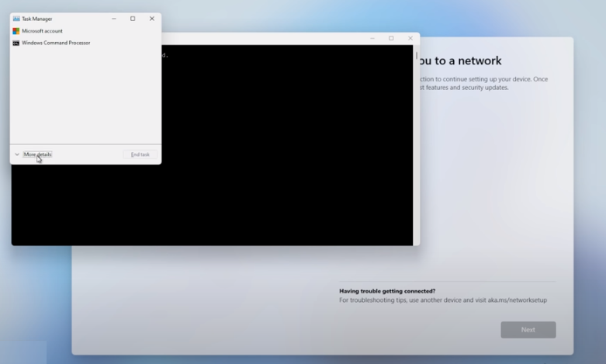
Task: Click the Task Manager window title text
Action: (x=37, y=19)
